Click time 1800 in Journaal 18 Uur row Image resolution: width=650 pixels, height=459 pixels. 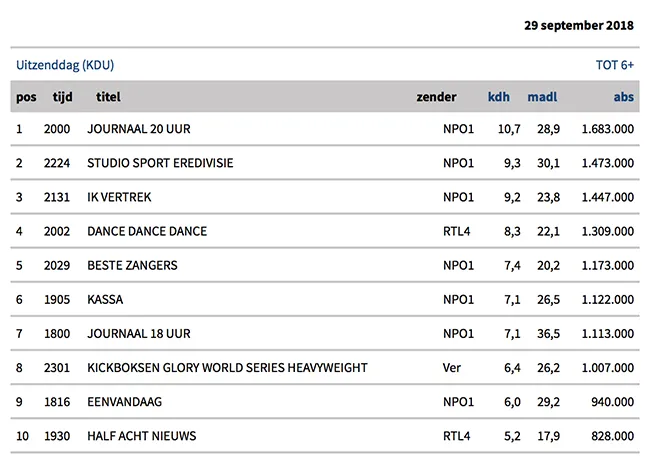coord(57,333)
